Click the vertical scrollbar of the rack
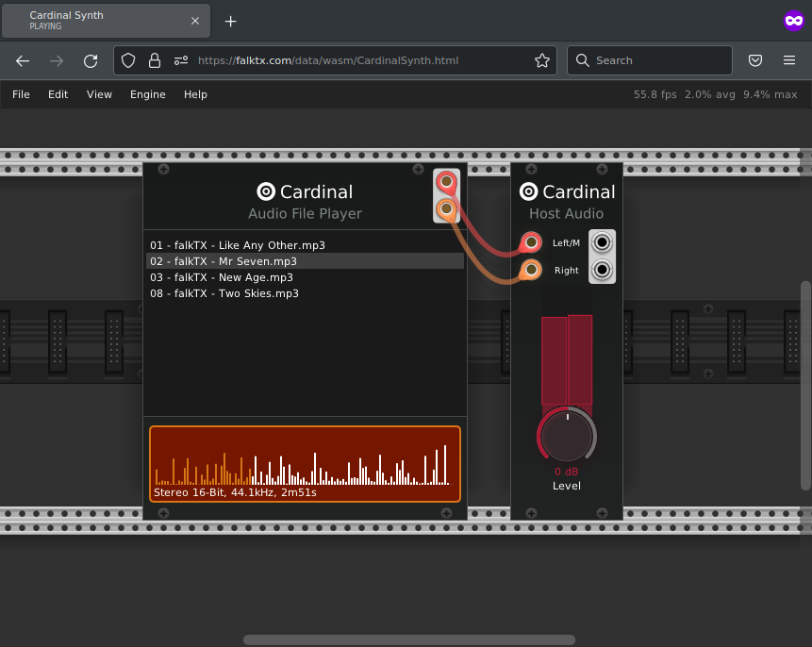Screen dimensions: 812x647 click(805, 386)
